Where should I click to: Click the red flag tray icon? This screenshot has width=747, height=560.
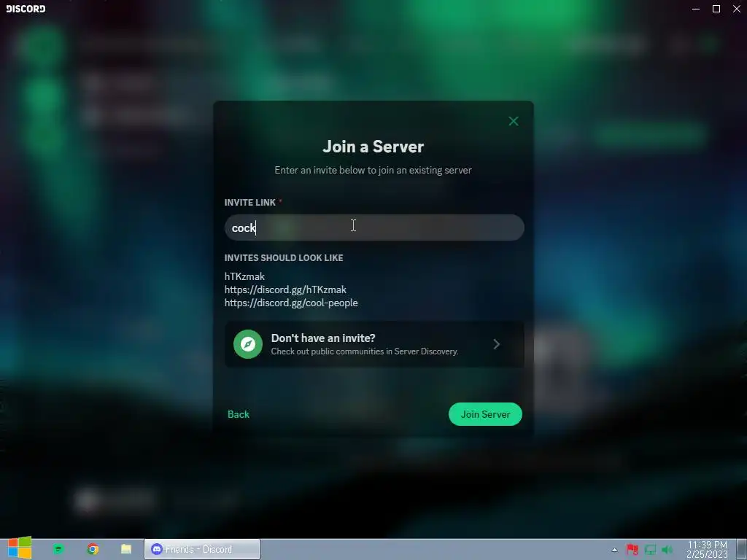point(632,550)
